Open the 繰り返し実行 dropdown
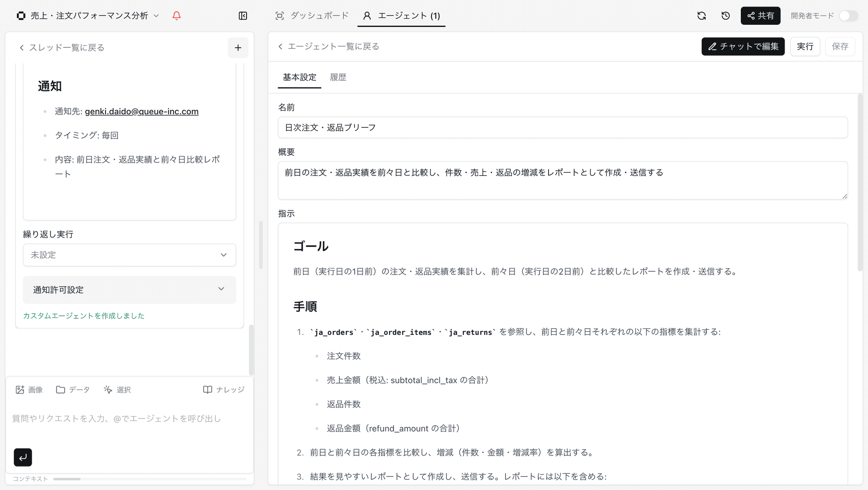This screenshot has height=490, width=868. (129, 255)
